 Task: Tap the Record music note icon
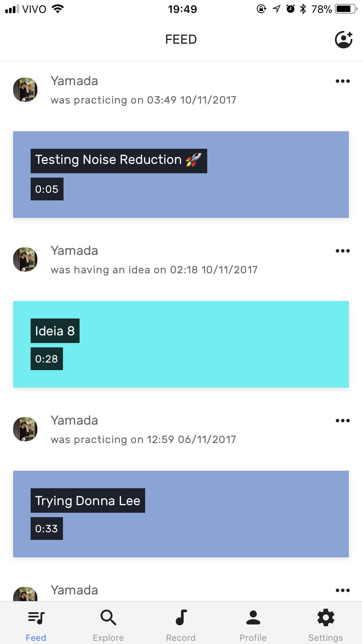[x=181, y=618]
